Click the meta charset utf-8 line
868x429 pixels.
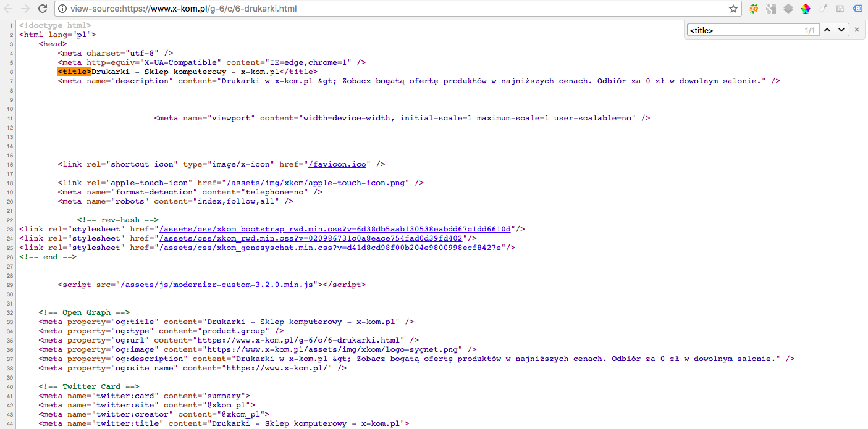click(x=115, y=53)
